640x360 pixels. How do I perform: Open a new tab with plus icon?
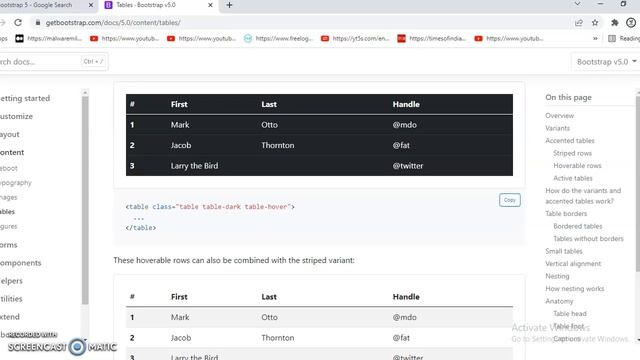point(229,5)
